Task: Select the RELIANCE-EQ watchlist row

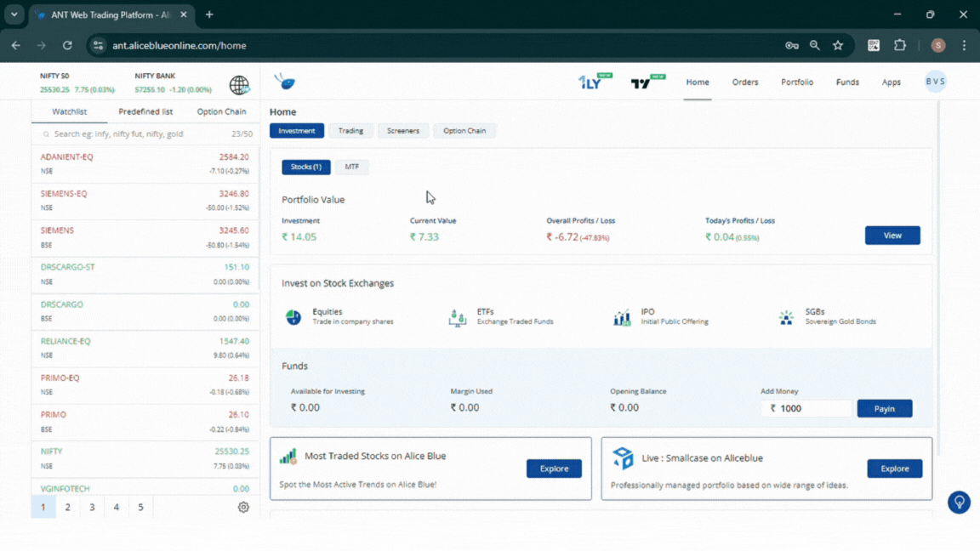Action: 145,348
